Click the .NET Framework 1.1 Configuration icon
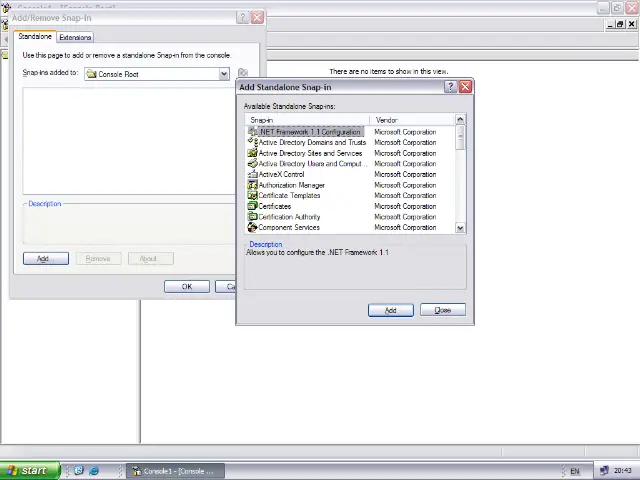 [x=253, y=132]
